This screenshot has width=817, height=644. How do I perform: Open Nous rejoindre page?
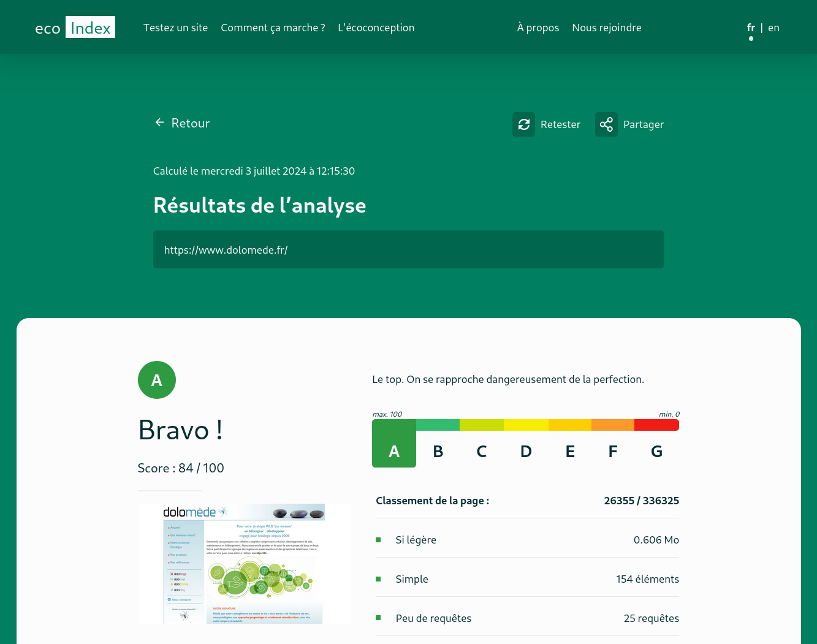607,28
